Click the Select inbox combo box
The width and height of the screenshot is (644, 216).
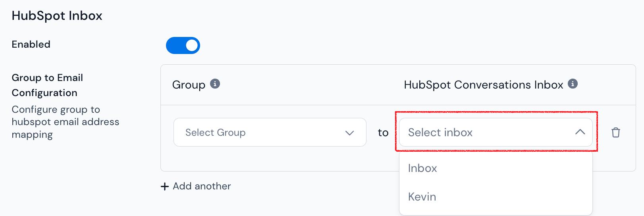click(496, 132)
